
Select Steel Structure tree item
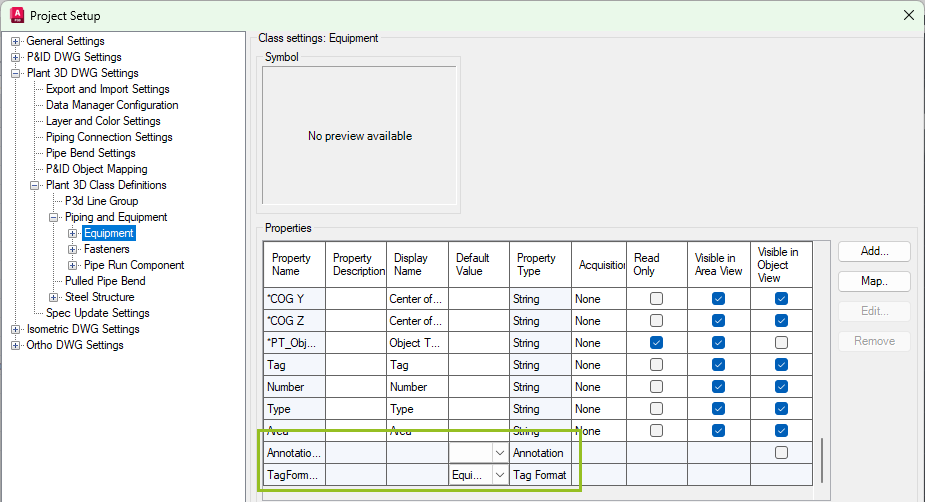tap(100, 297)
